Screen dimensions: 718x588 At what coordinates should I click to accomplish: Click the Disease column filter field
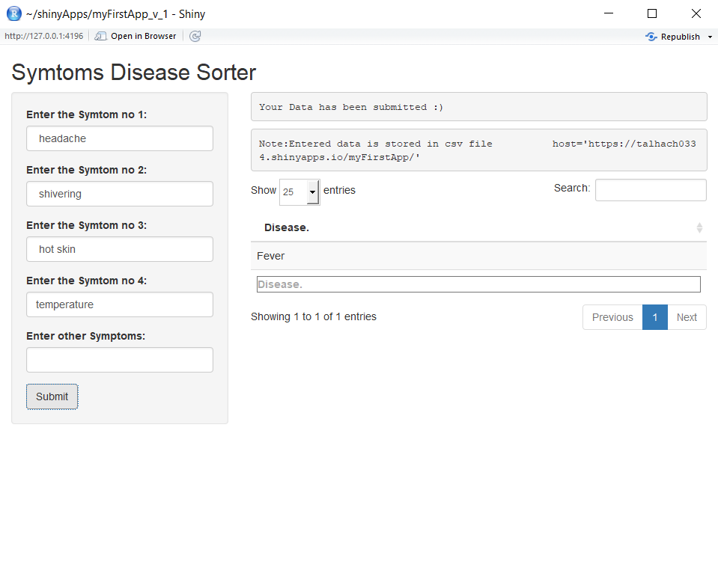pos(478,284)
